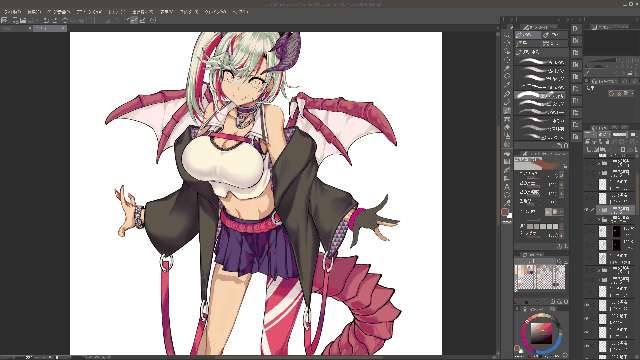Select the Airbrush tool
640x360 pixels.
pos(507,119)
